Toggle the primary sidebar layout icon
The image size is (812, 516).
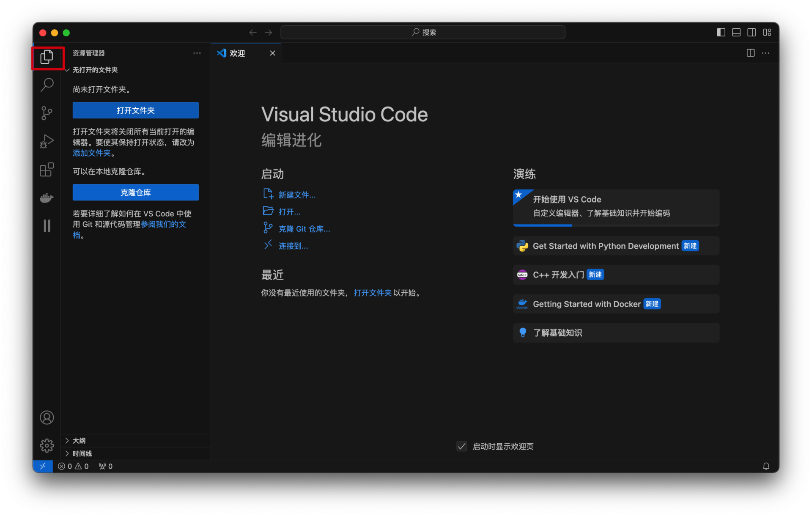point(721,33)
